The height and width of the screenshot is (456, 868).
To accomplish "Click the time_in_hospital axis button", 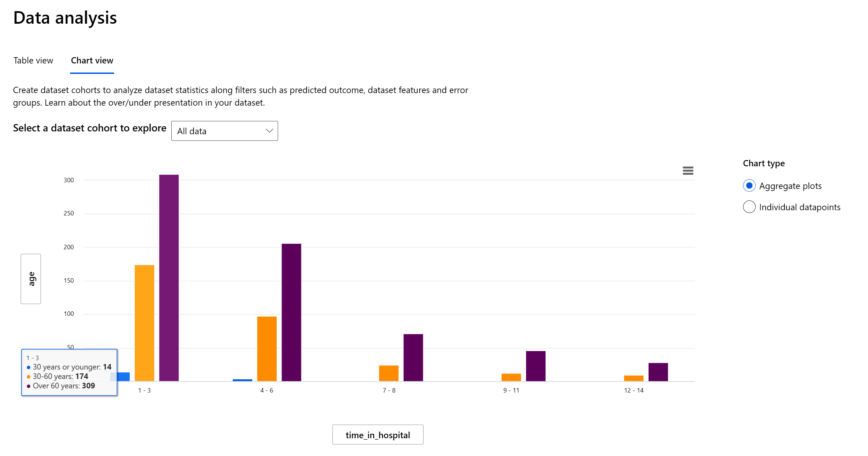I will pos(377,435).
